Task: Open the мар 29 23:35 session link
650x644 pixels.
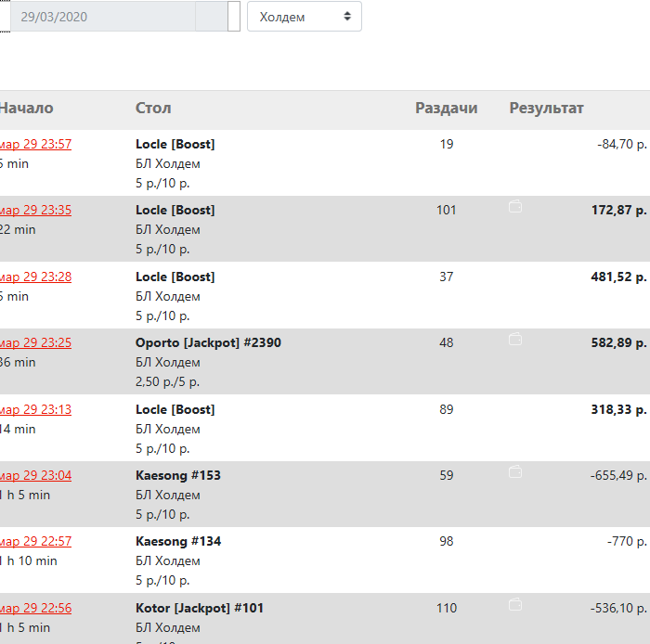Action: [x=36, y=210]
